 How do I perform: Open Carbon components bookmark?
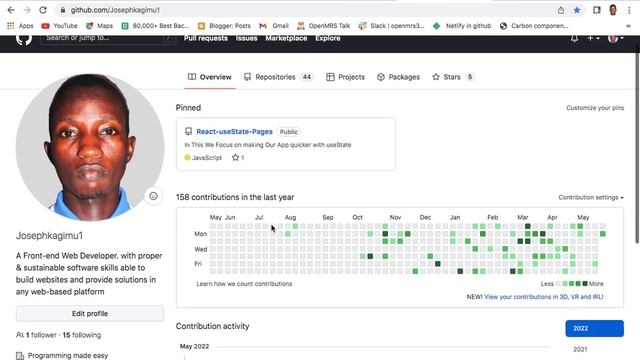(x=534, y=26)
